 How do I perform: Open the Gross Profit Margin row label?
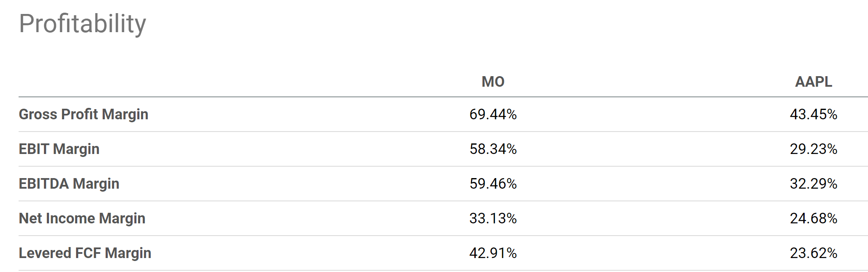(x=84, y=114)
